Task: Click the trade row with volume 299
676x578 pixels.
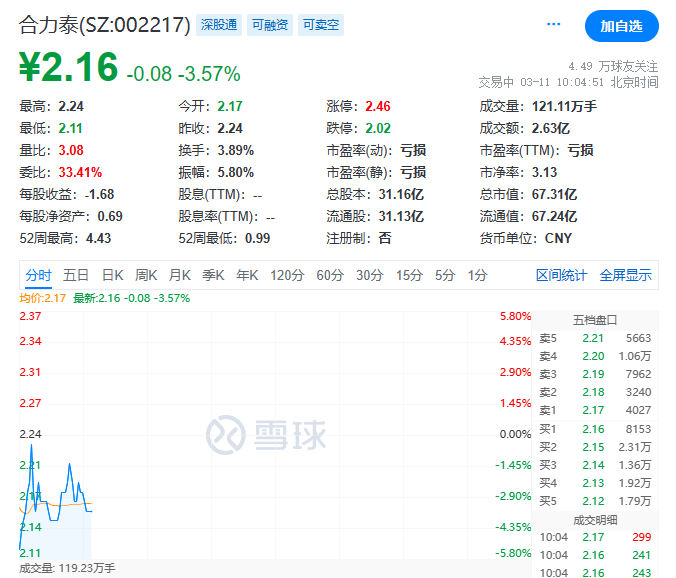Action: point(595,537)
